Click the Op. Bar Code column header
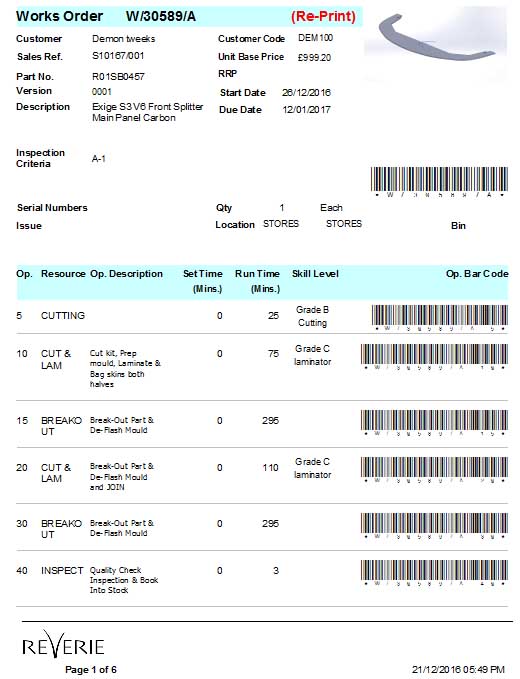This screenshot has height=679, width=520. pyautogui.click(x=477, y=274)
